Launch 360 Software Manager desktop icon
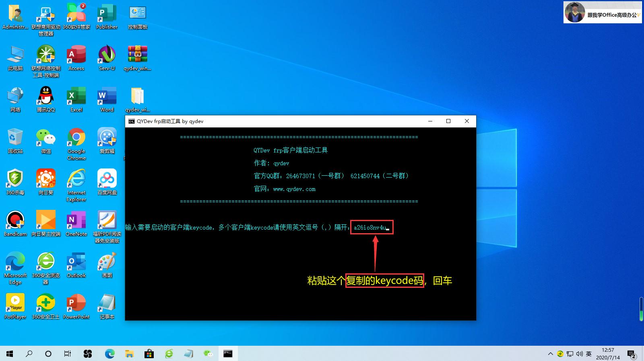Screen dimensions: 644x361 pyautogui.click(x=76, y=17)
